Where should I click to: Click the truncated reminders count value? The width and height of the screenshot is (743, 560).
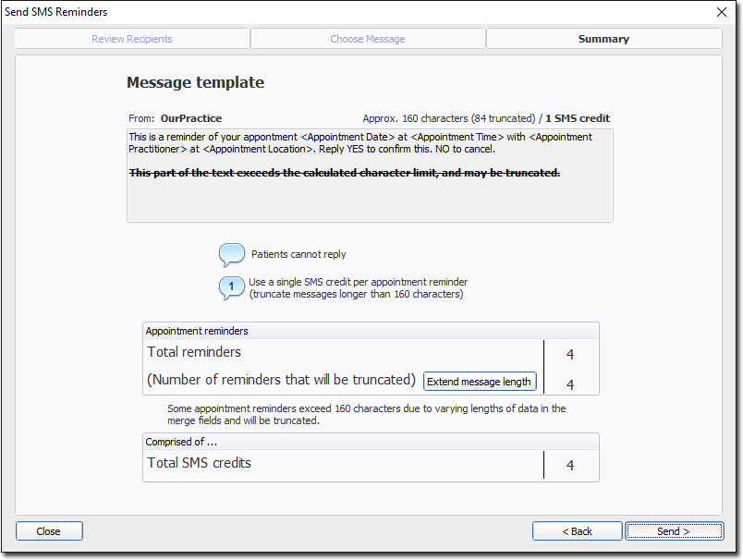click(570, 384)
